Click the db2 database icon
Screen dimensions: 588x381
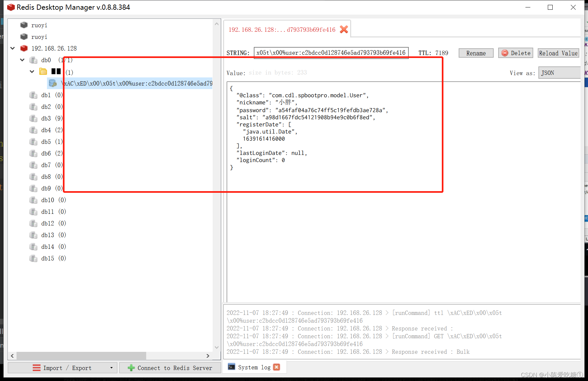click(33, 107)
